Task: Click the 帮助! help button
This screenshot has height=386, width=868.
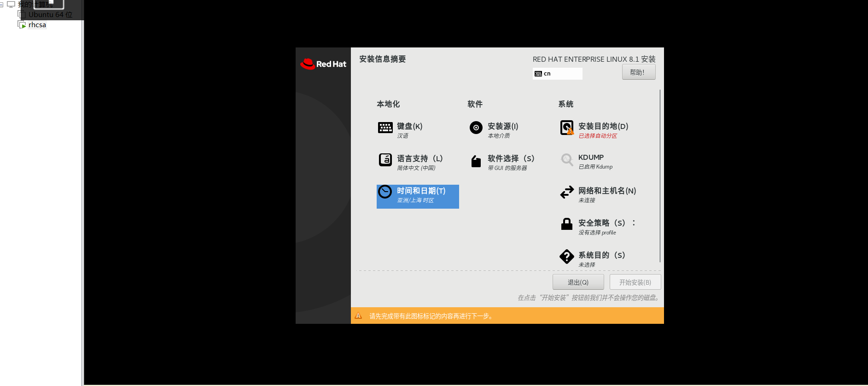Action: (x=639, y=72)
